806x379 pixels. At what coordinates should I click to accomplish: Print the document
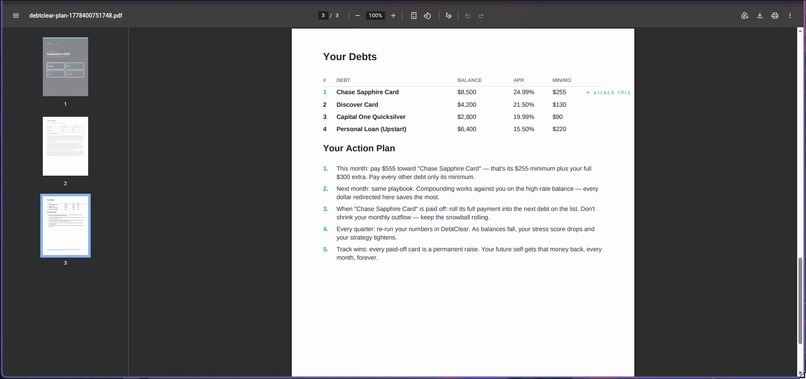click(x=775, y=15)
